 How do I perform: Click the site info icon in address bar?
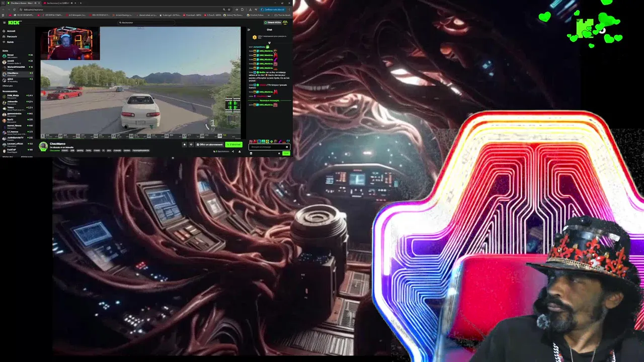21,10
